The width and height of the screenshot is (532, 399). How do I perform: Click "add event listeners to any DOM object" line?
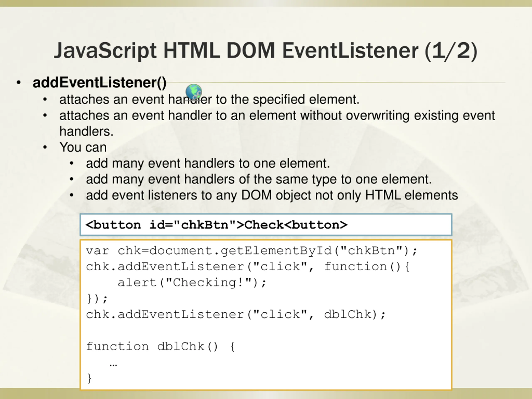pos(272,195)
